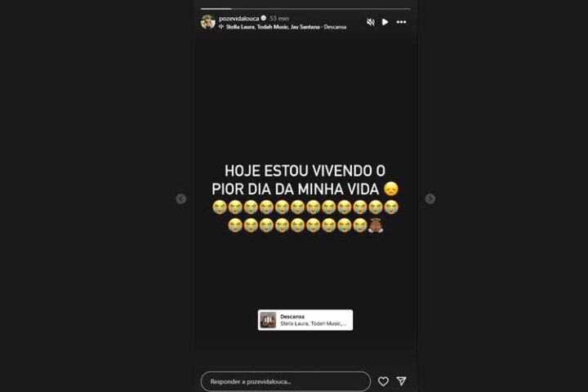
Task: Go to the previous story arrow
Action: coord(181,198)
